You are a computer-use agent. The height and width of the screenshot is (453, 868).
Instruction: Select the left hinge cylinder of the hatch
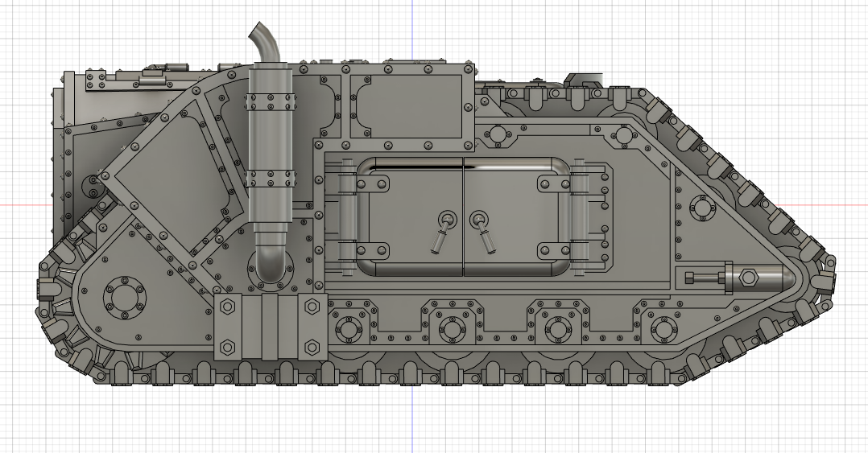348,216
